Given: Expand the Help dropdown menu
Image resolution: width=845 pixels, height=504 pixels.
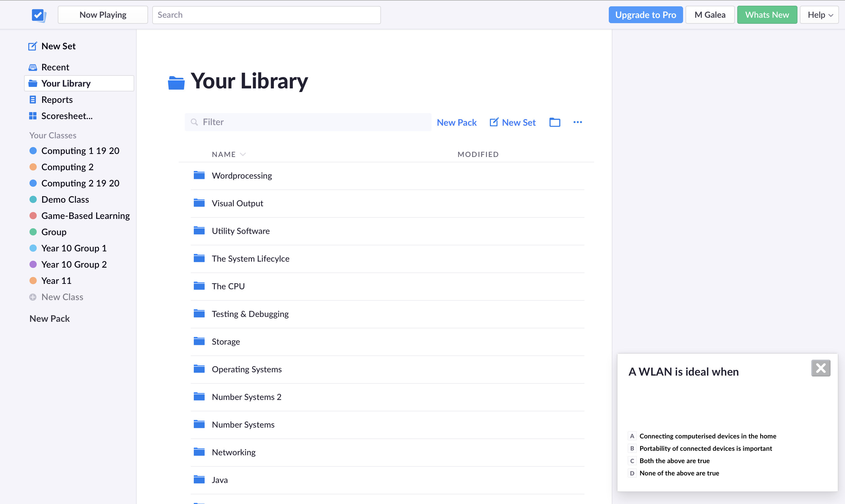Looking at the screenshot, I should (819, 15).
